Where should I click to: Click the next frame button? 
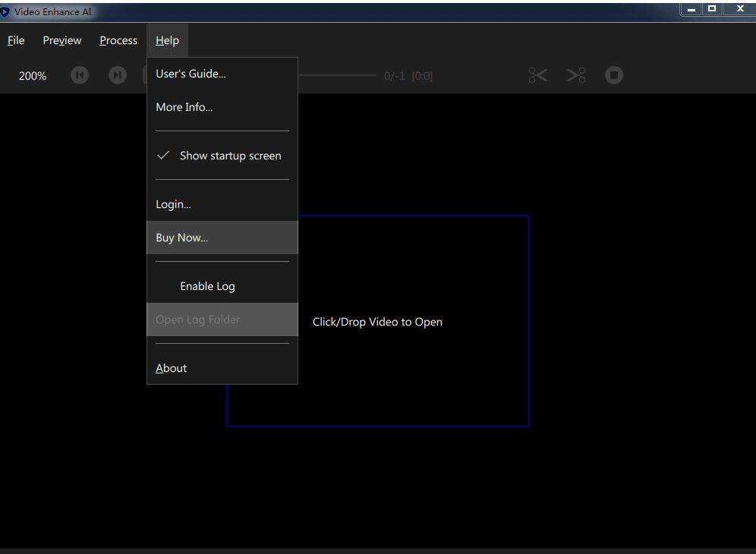point(117,75)
